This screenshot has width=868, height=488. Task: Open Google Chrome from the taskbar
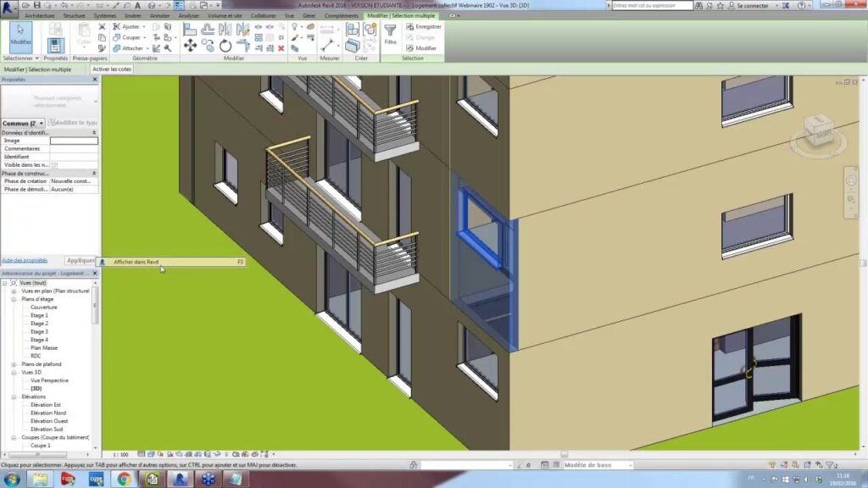click(124, 479)
